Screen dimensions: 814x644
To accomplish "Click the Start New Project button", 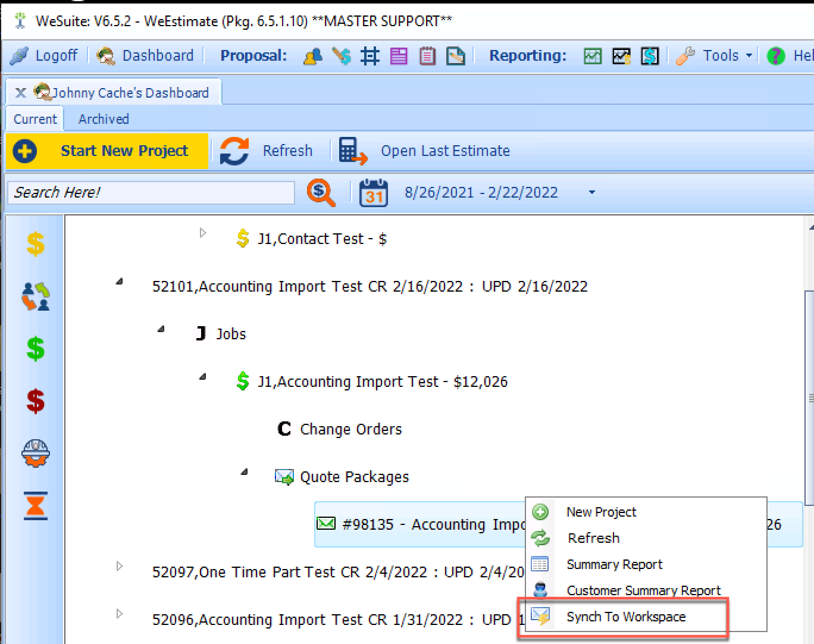I will click(107, 151).
